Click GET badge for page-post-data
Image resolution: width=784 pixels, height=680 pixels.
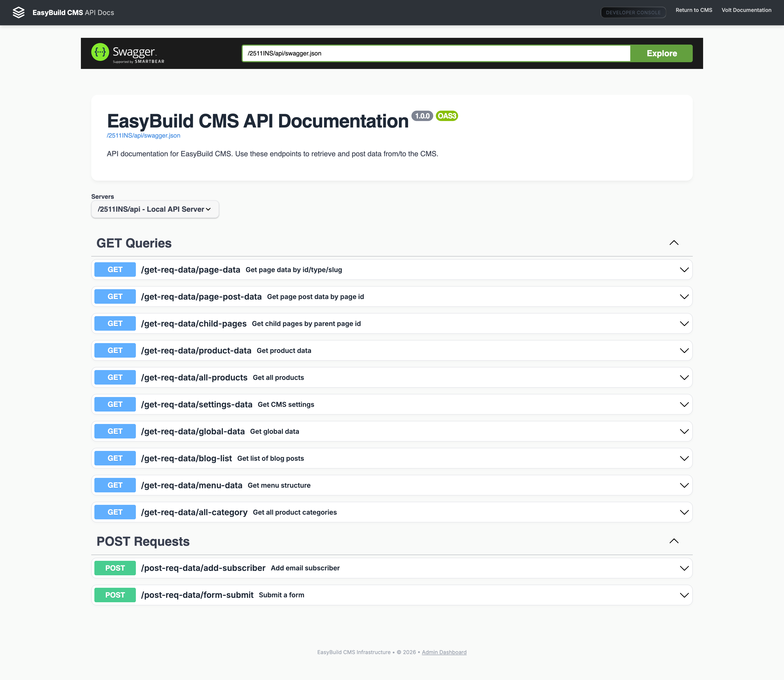point(115,297)
